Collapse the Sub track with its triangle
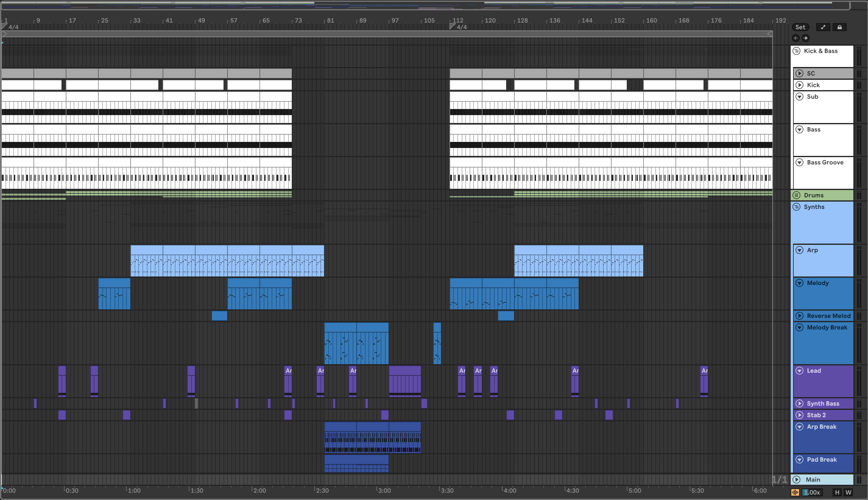Image resolution: width=868 pixels, height=500 pixels. 800,97
